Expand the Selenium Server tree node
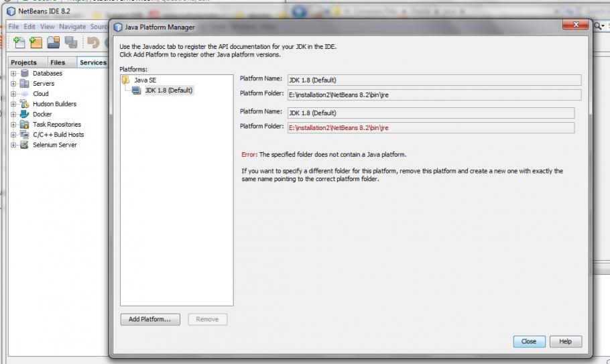The width and height of the screenshot is (610, 364). pyautogui.click(x=13, y=145)
